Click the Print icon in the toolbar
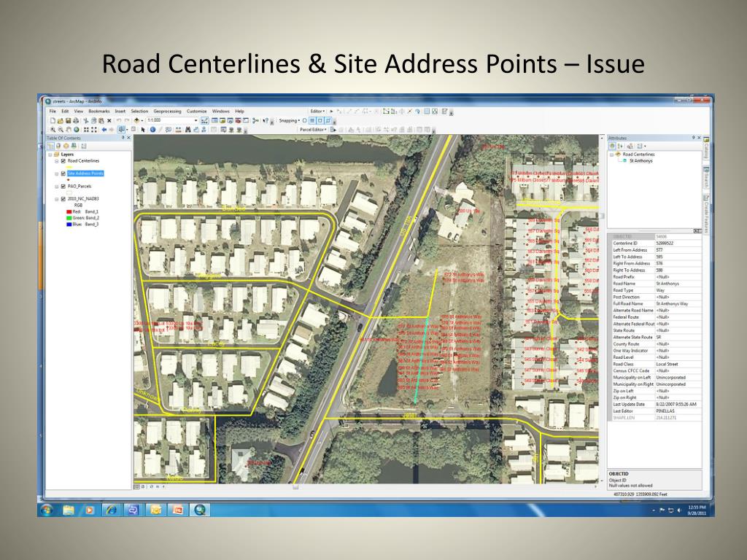Image resolution: width=747 pixels, height=560 pixels. 75,121
